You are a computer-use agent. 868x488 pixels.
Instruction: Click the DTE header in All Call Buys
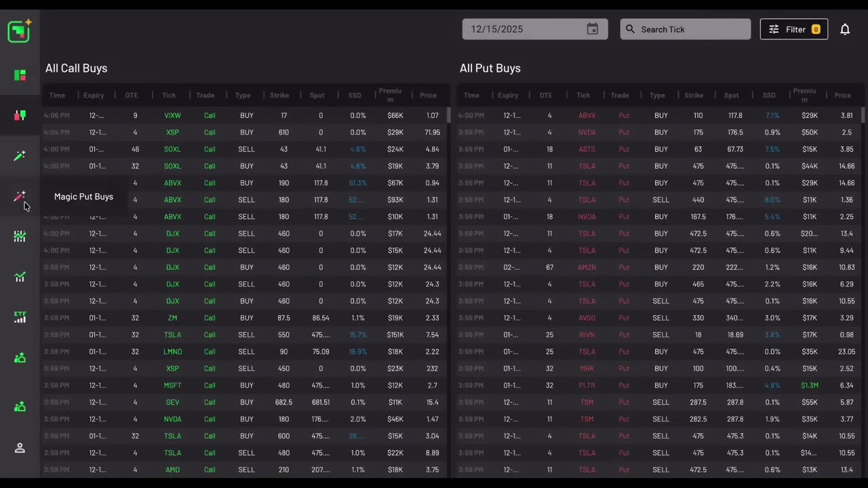tap(132, 96)
